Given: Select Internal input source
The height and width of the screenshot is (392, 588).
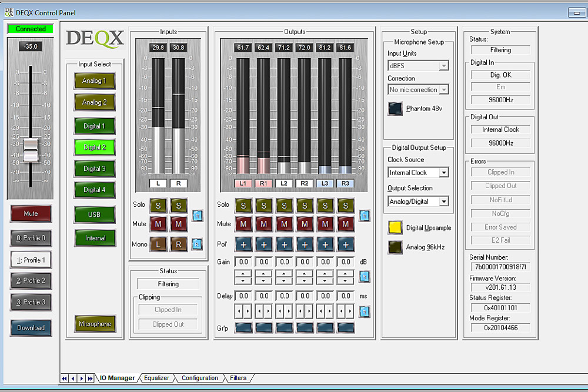Looking at the screenshot, I should click(95, 238).
